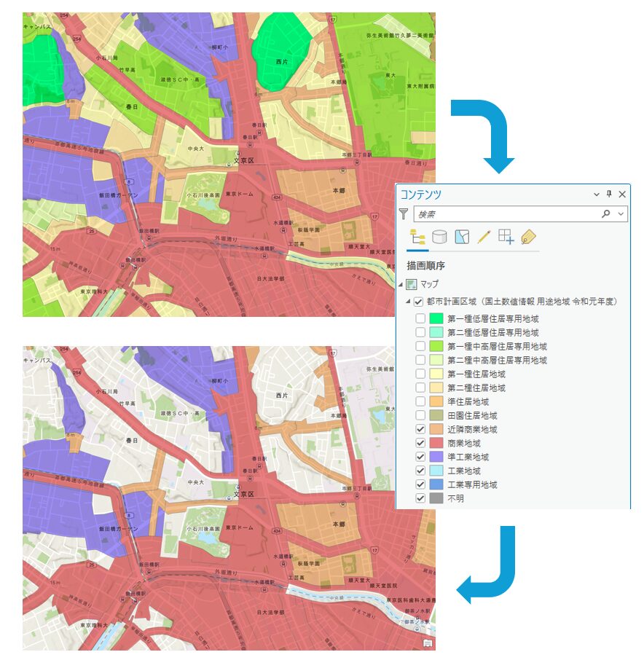Click the 準工業地域 purple color swatch
This screenshot has height=660, width=644.
436,457
